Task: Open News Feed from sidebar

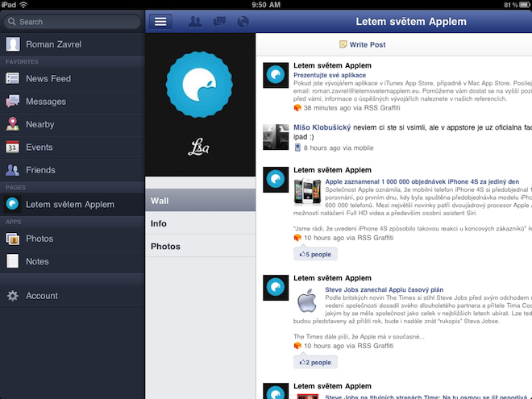Action: (x=73, y=78)
